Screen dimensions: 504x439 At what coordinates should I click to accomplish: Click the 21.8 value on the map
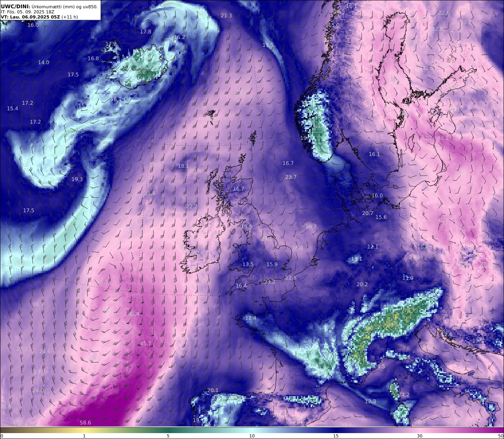(x=150, y=193)
